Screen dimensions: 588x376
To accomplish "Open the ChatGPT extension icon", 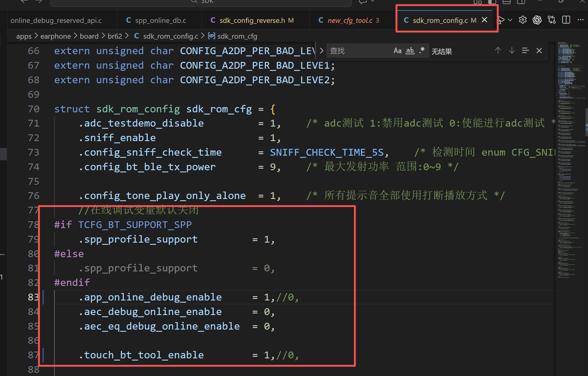I will point(537,20).
